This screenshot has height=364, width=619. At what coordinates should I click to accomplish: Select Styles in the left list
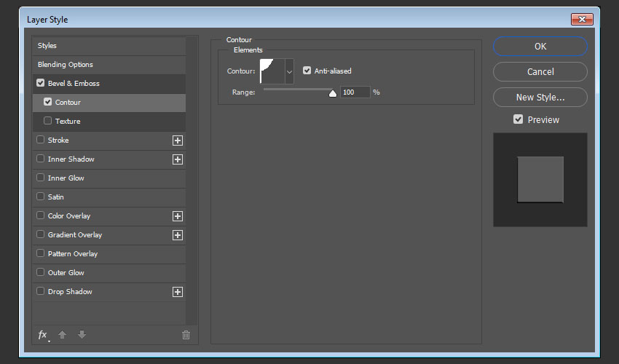coord(47,46)
